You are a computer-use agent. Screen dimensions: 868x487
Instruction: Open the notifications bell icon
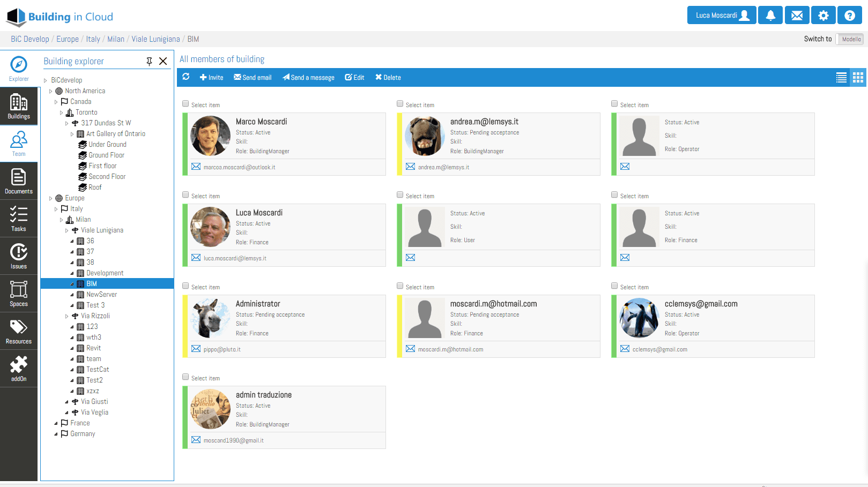point(770,16)
